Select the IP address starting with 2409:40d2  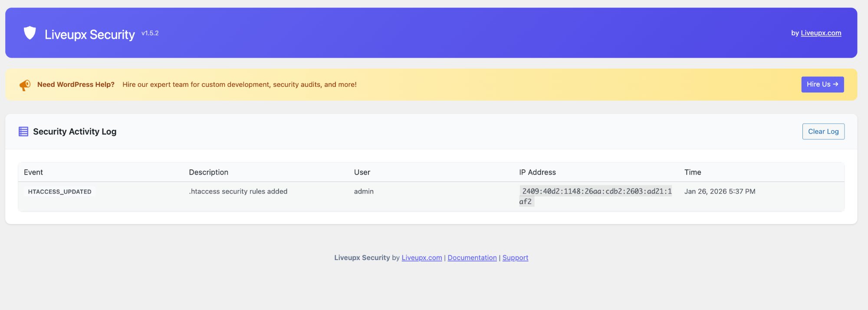tap(595, 196)
